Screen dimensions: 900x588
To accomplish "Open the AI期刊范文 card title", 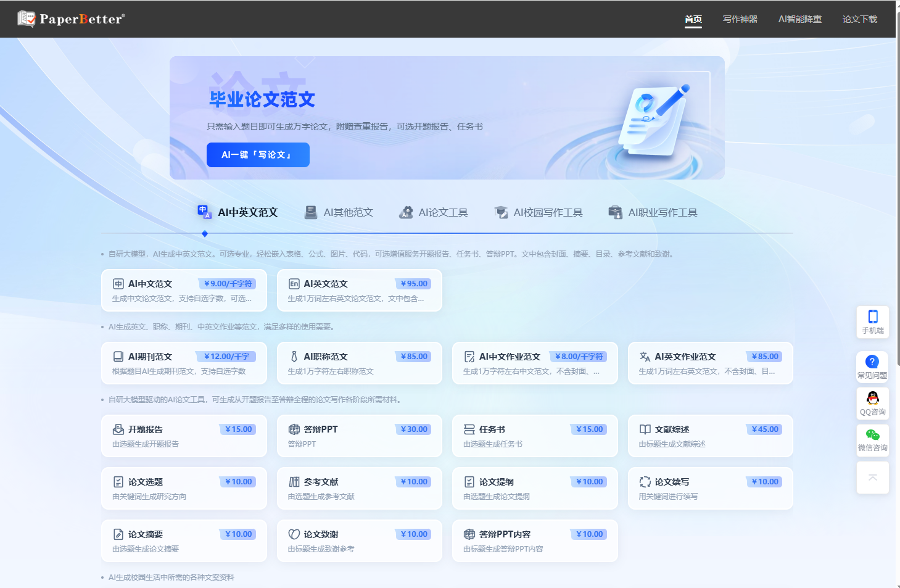I will click(x=151, y=357).
